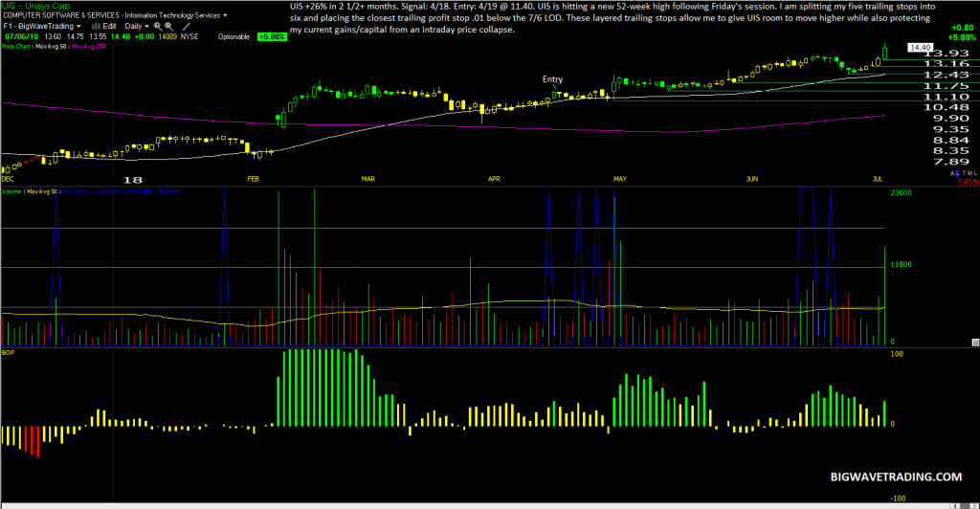Click the Price Chart indicator label
The image size is (980, 509).
[x=16, y=46]
